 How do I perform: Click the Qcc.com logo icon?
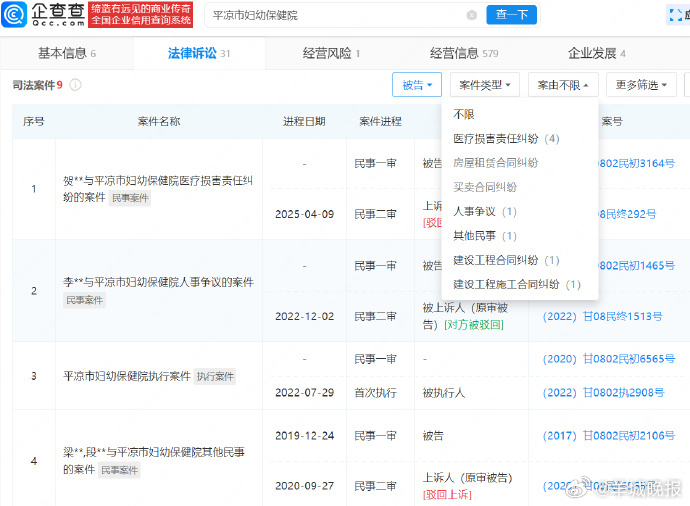coord(14,14)
